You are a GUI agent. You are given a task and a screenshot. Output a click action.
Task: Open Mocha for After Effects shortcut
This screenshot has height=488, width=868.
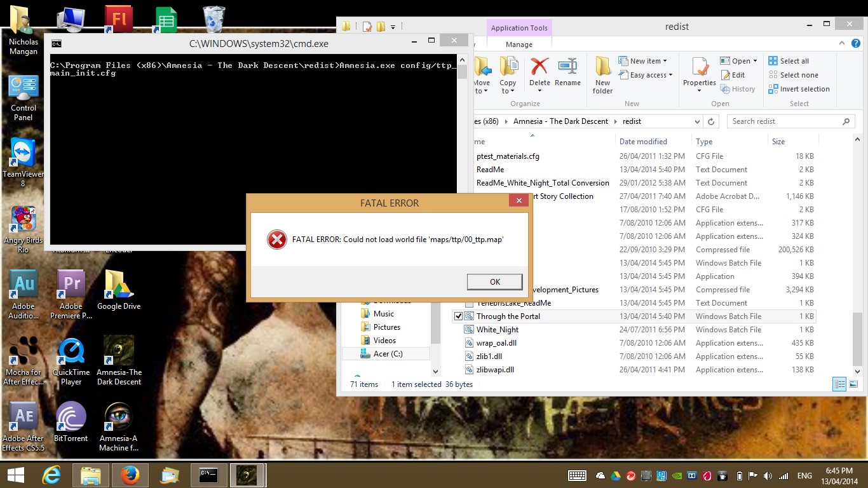point(24,361)
